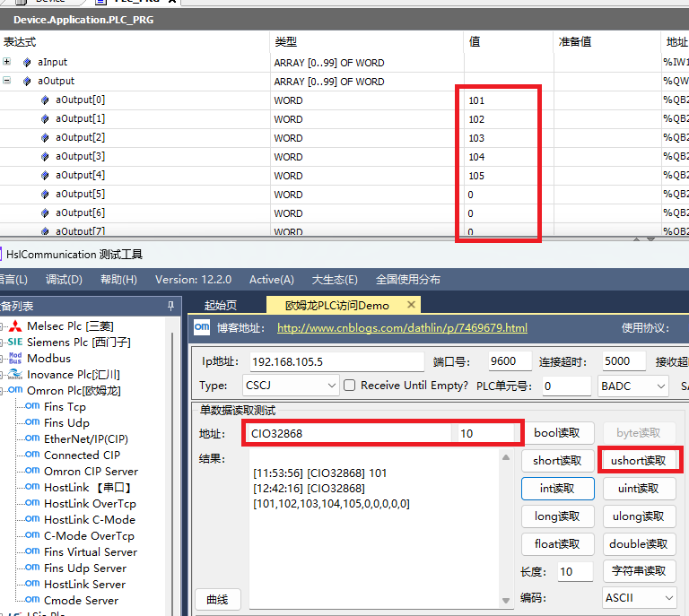Open the cnblogs blog address link

(x=402, y=328)
